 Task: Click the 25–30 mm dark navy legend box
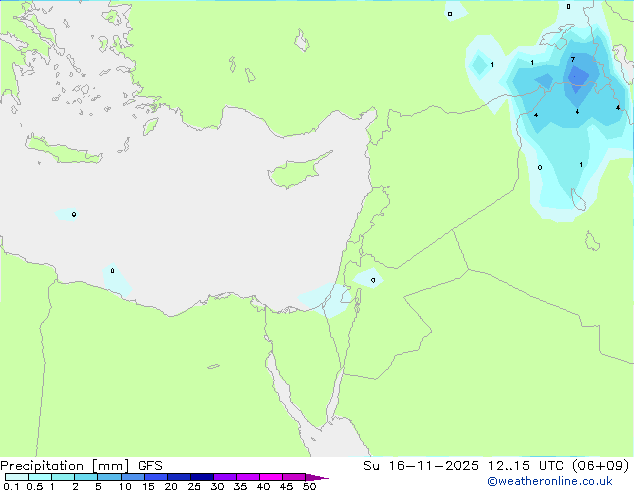click(x=201, y=477)
